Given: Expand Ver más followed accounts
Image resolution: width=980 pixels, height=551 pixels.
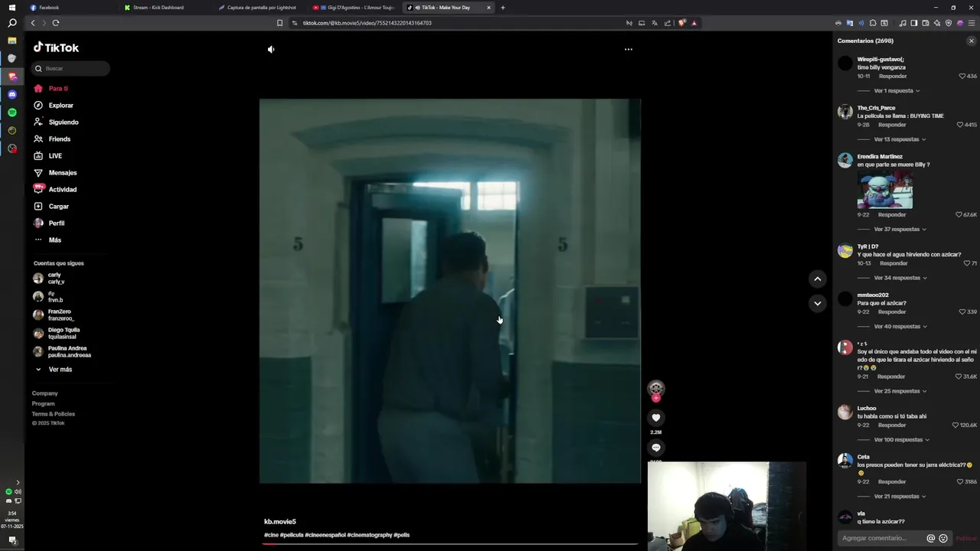Looking at the screenshot, I should tap(54, 370).
